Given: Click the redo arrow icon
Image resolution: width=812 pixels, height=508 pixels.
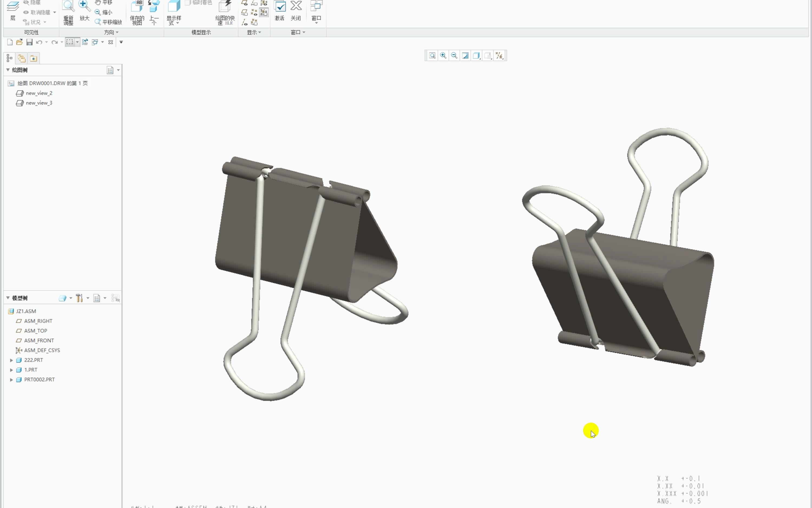Looking at the screenshot, I should [x=54, y=42].
